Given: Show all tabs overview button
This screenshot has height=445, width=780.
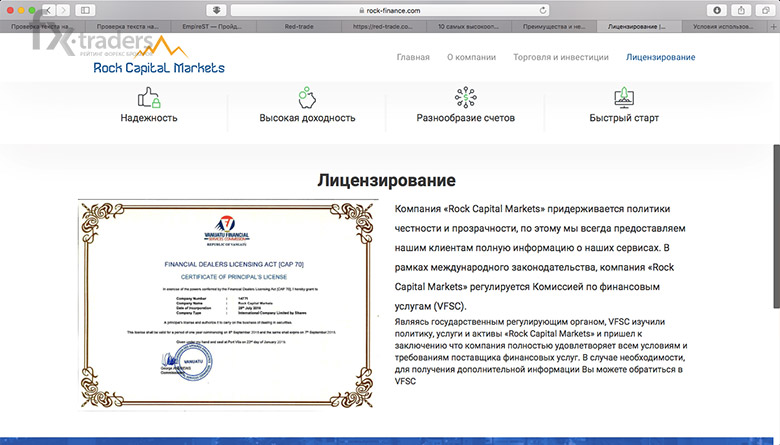Looking at the screenshot, I should pyautogui.click(x=765, y=10).
